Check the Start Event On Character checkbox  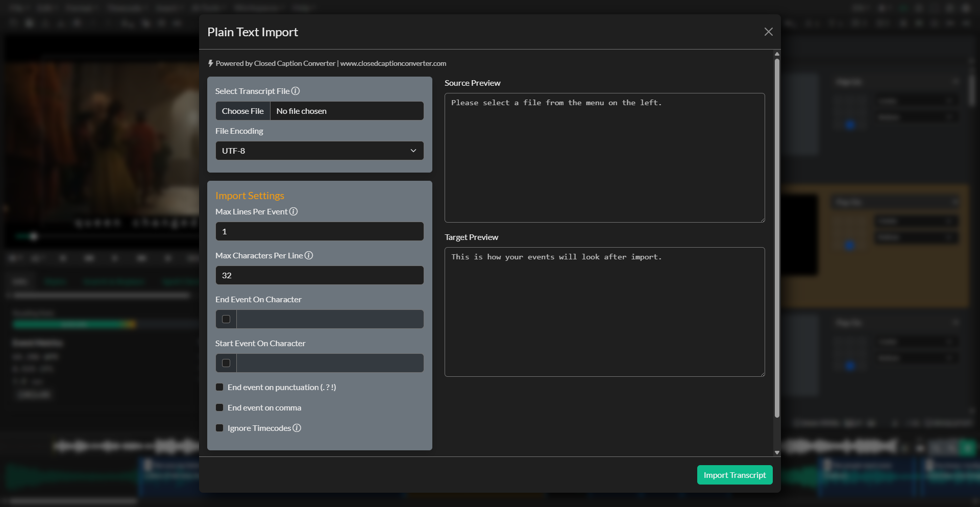click(x=226, y=363)
